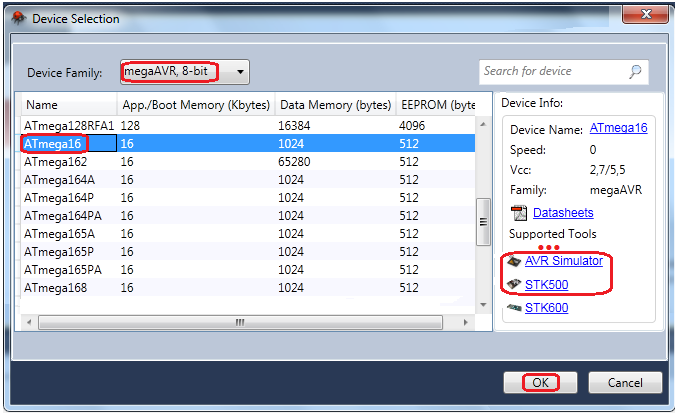The height and width of the screenshot is (413, 678).
Task: Click the STK600 board icon
Action: point(514,308)
